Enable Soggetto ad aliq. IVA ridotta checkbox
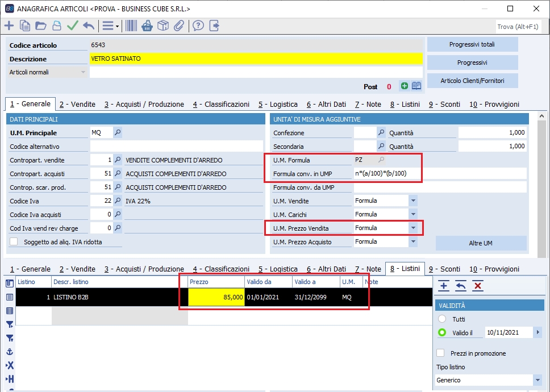Screen dimensions: 550x392 pyautogui.click(x=14, y=242)
